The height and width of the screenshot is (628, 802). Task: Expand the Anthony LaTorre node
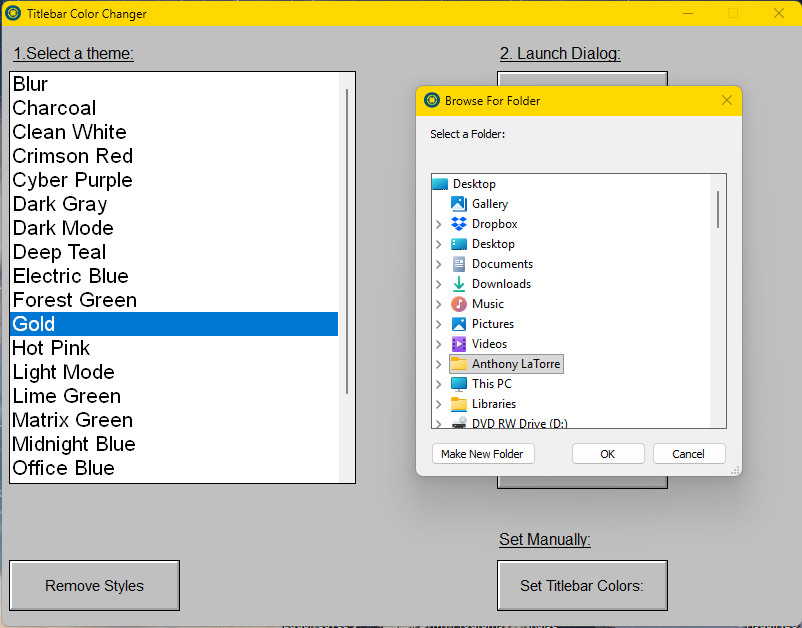pos(438,364)
